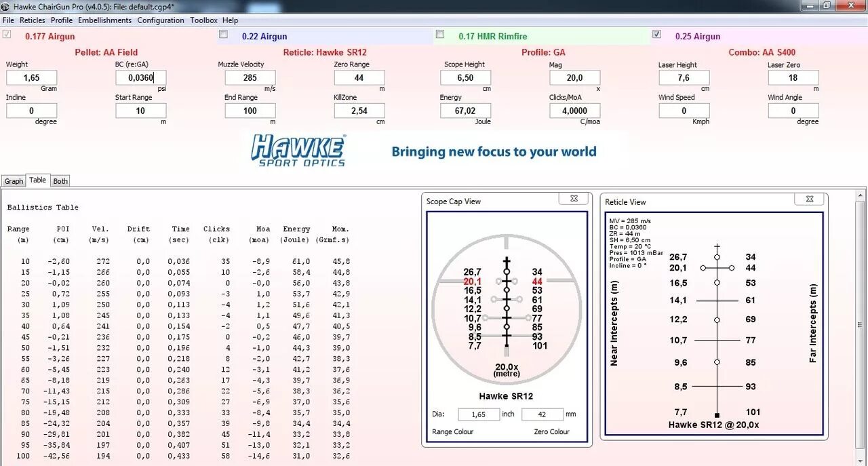Click the Range Colour label

[452, 432]
